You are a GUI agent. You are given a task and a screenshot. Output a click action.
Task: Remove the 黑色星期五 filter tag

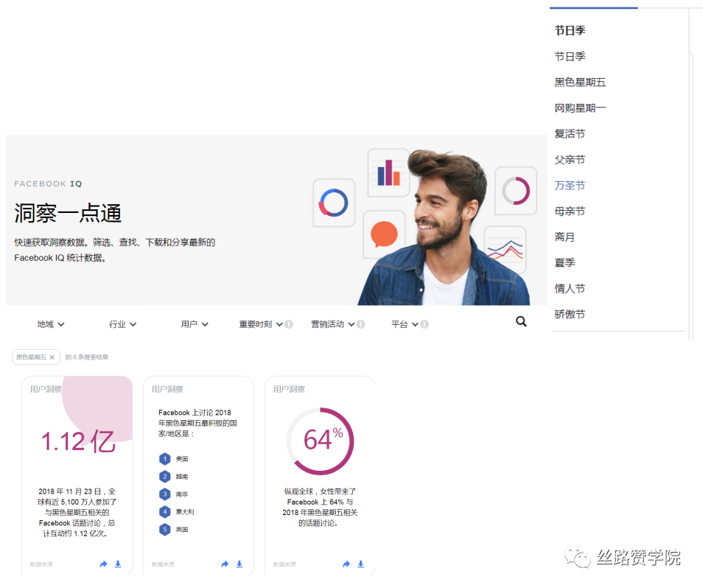[52, 357]
